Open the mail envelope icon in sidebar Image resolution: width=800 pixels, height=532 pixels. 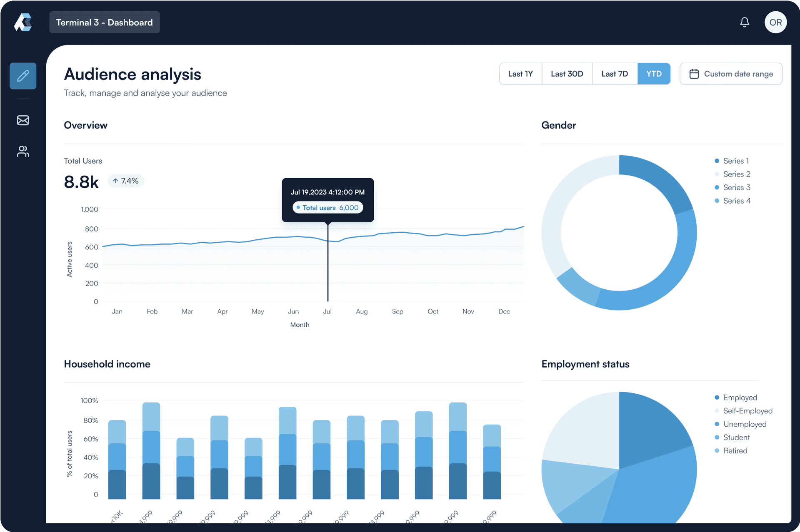click(x=23, y=120)
